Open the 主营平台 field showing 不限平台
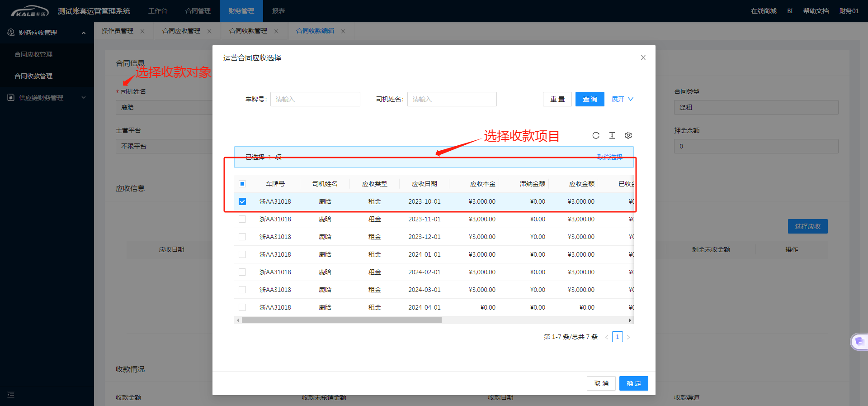868x406 pixels. click(164, 146)
